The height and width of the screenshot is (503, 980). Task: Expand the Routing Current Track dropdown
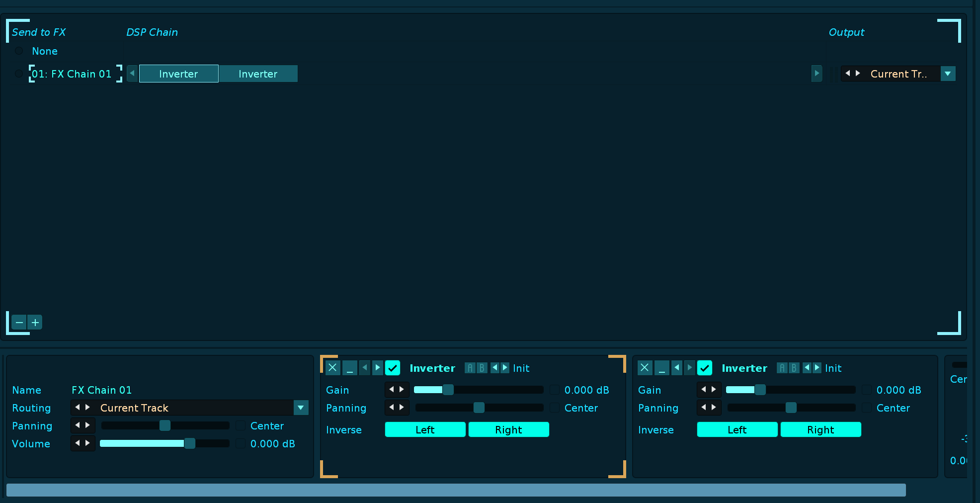tap(301, 408)
